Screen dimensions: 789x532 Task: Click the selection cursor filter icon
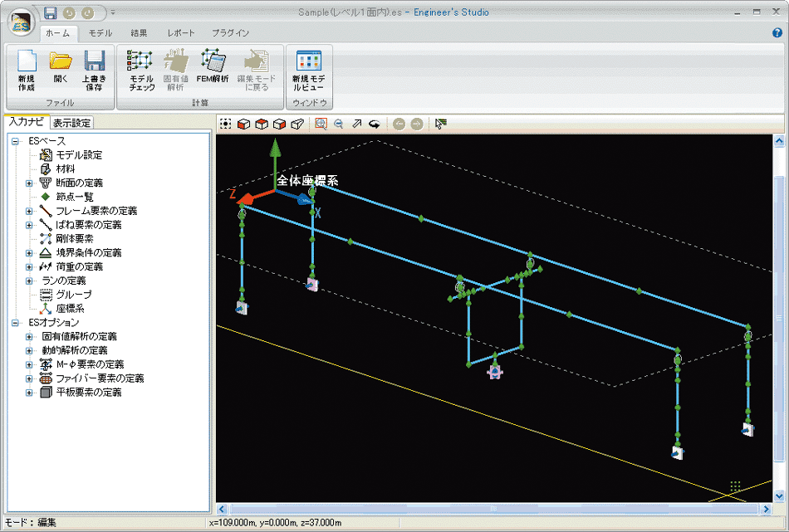tap(441, 124)
